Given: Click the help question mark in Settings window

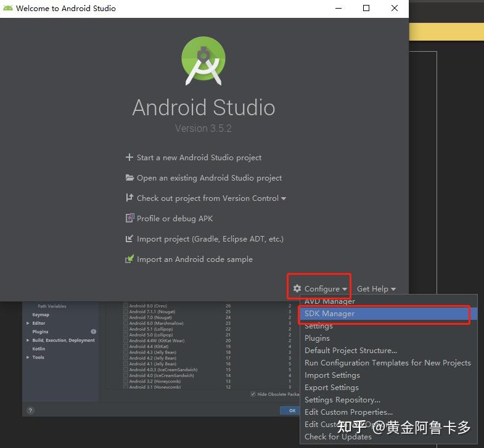Looking at the screenshot, I should 30,410.
